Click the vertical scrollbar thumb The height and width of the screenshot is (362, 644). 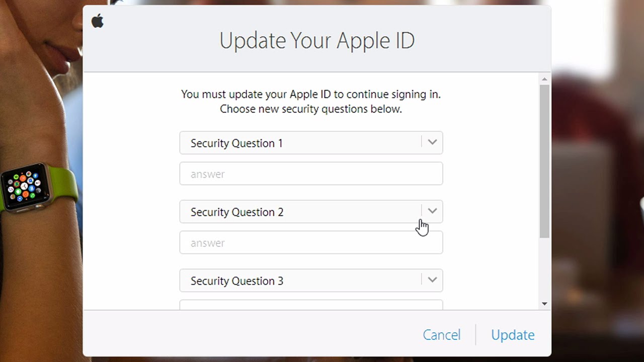(x=544, y=161)
